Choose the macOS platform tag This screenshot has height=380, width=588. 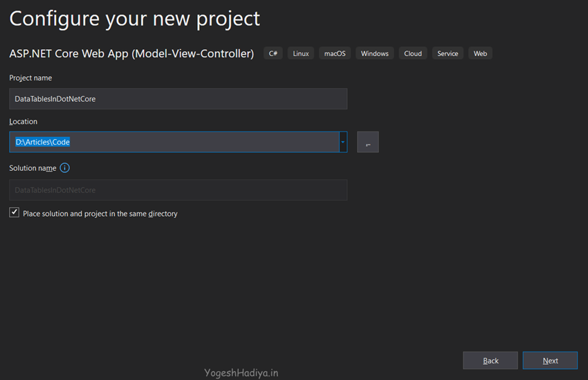click(335, 53)
